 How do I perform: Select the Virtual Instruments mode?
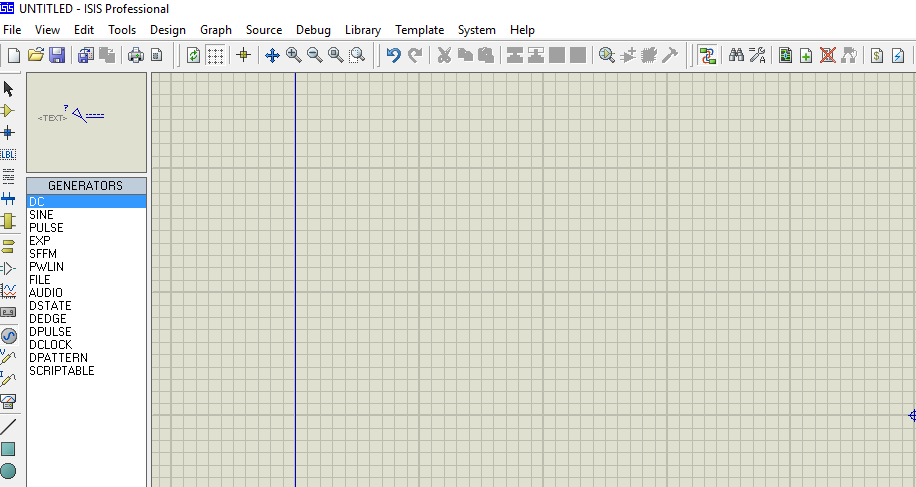click(x=8, y=401)
